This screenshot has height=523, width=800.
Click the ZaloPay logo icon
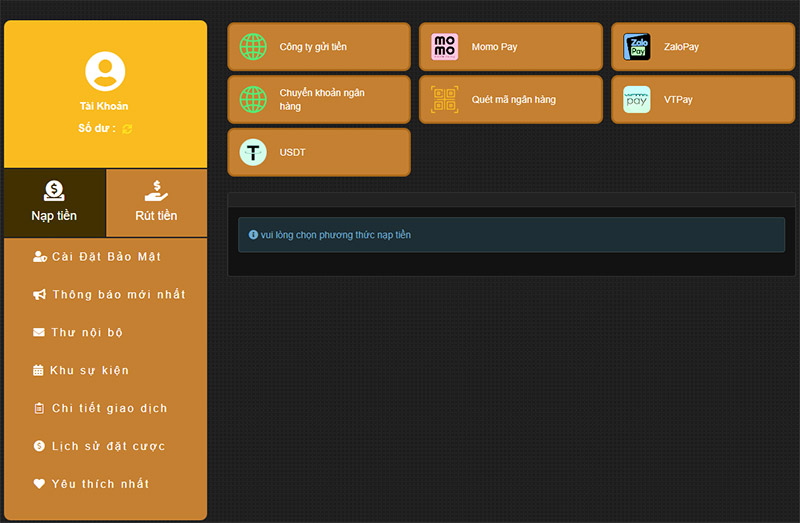pos(636,47)
